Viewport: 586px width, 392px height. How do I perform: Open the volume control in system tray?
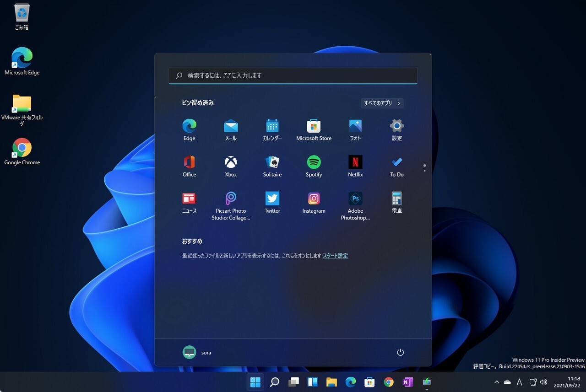[544, 382]
